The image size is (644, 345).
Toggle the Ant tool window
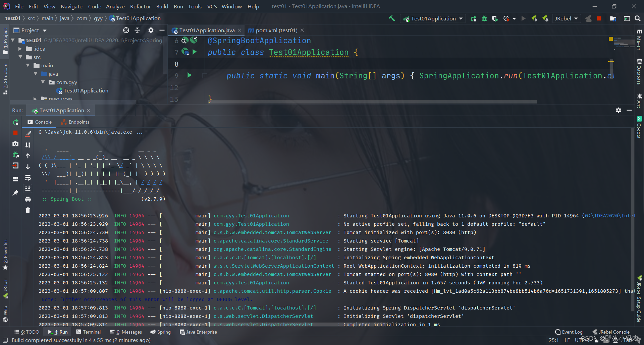coord(639,100)
